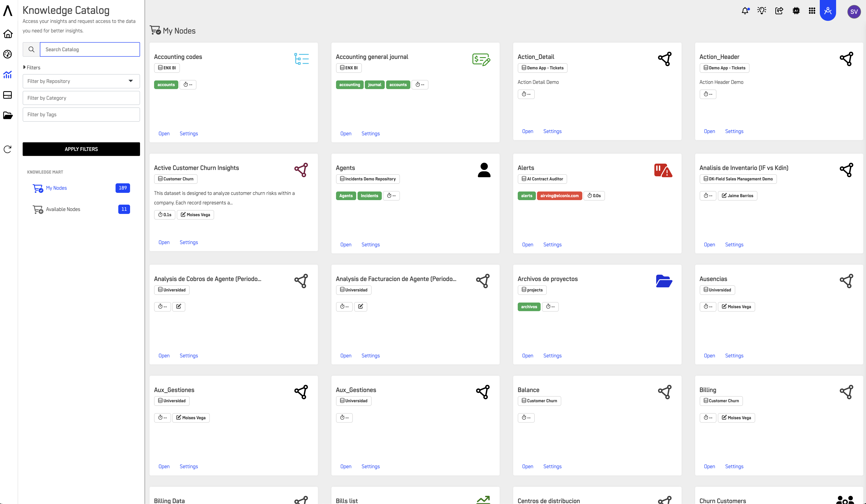Open the Accounting codes node
The image size is (866, 504).
[164, 133]
